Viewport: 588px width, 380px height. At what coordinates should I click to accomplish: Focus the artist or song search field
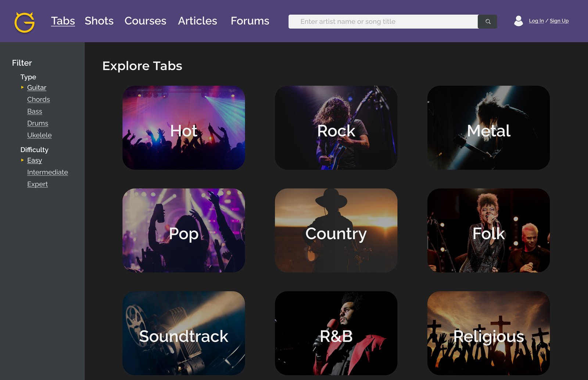383,22
